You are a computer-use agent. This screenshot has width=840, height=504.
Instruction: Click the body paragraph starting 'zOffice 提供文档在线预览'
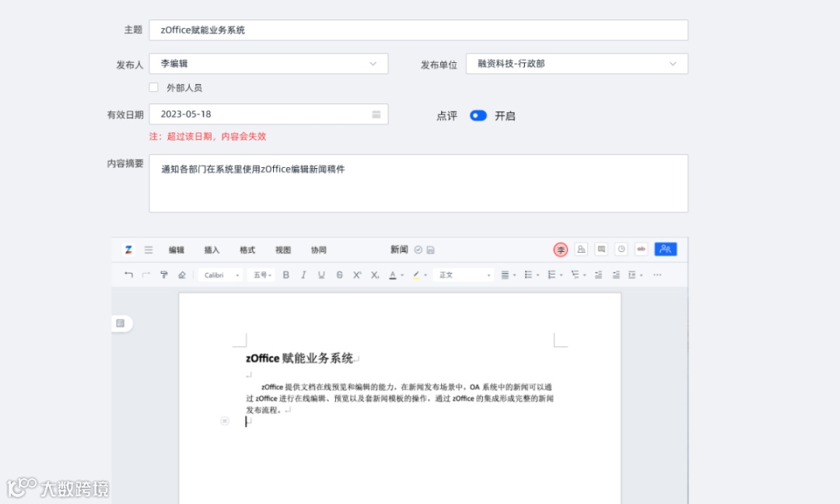click(400, 398)
